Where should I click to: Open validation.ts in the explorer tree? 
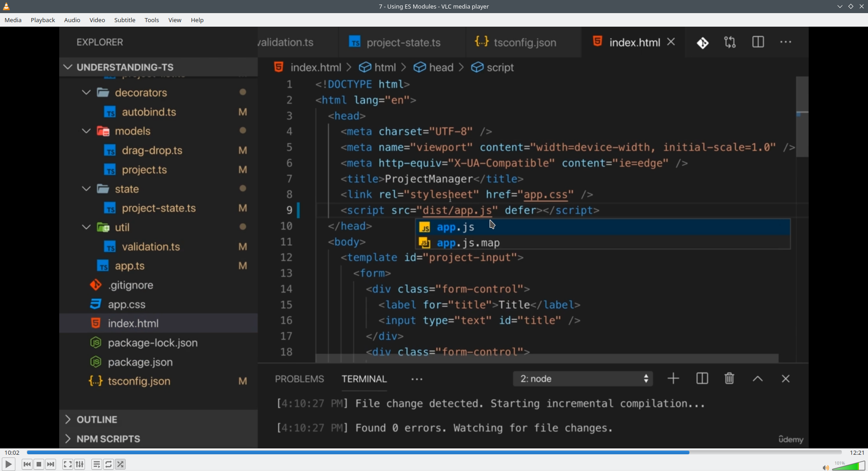click(158, 247)
